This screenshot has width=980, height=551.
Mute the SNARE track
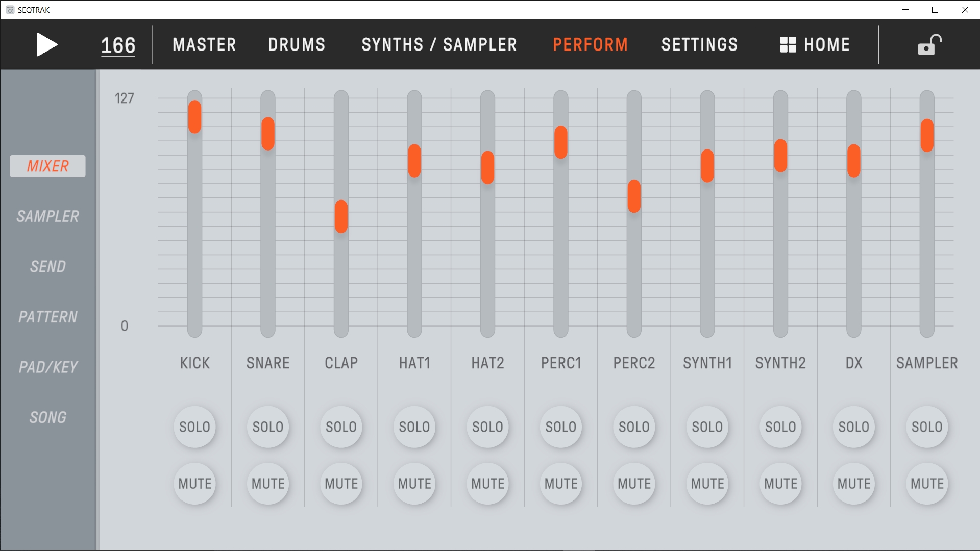268,484
